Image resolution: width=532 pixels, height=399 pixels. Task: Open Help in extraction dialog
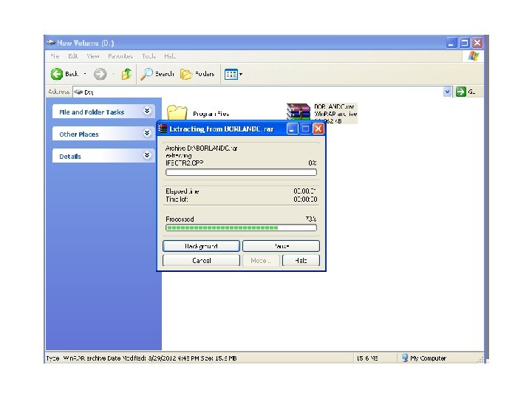tap(301, 260)
